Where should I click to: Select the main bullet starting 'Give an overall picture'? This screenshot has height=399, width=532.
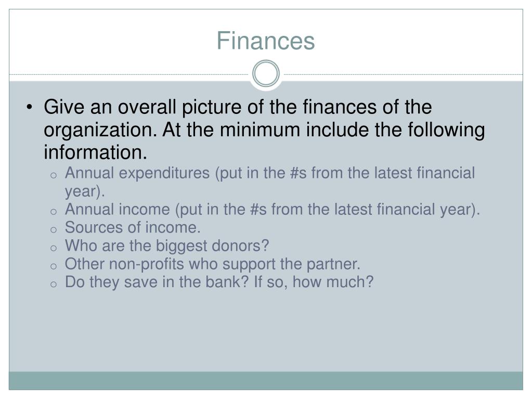point(264,129)
